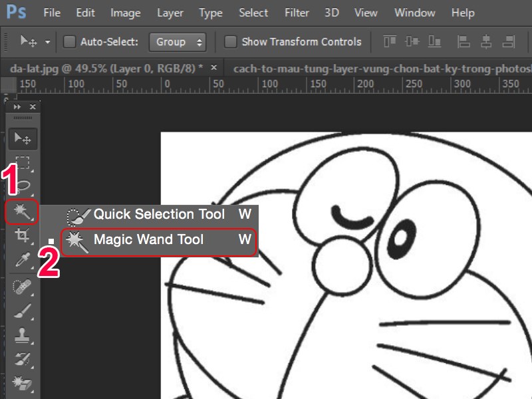Select the History Brush tool

(x=23, y=359)
